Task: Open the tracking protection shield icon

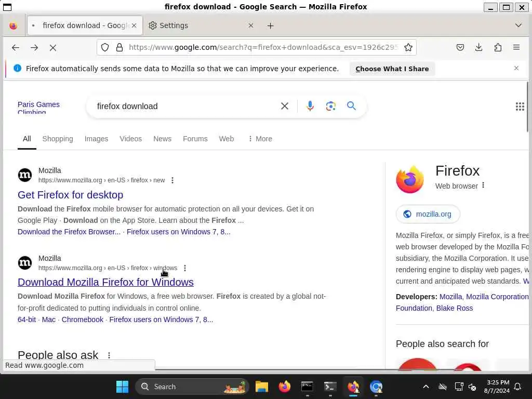Action: pyautogui.click(x=105, y=47)
